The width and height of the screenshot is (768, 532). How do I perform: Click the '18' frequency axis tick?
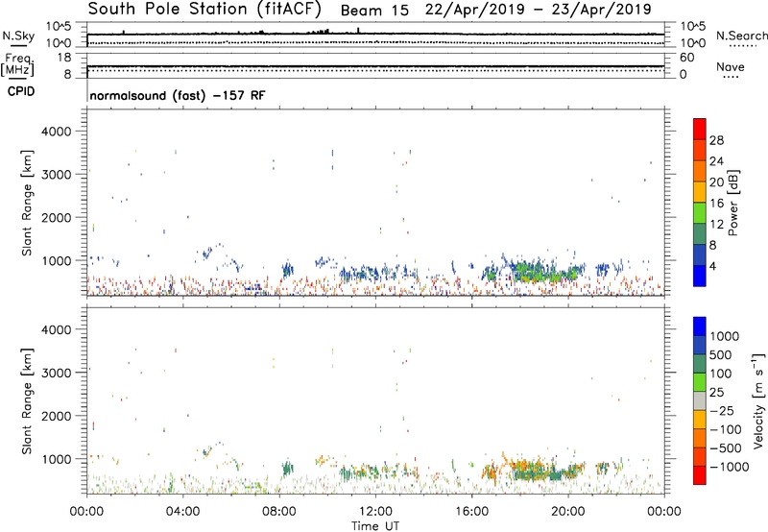tap(63, 58)
